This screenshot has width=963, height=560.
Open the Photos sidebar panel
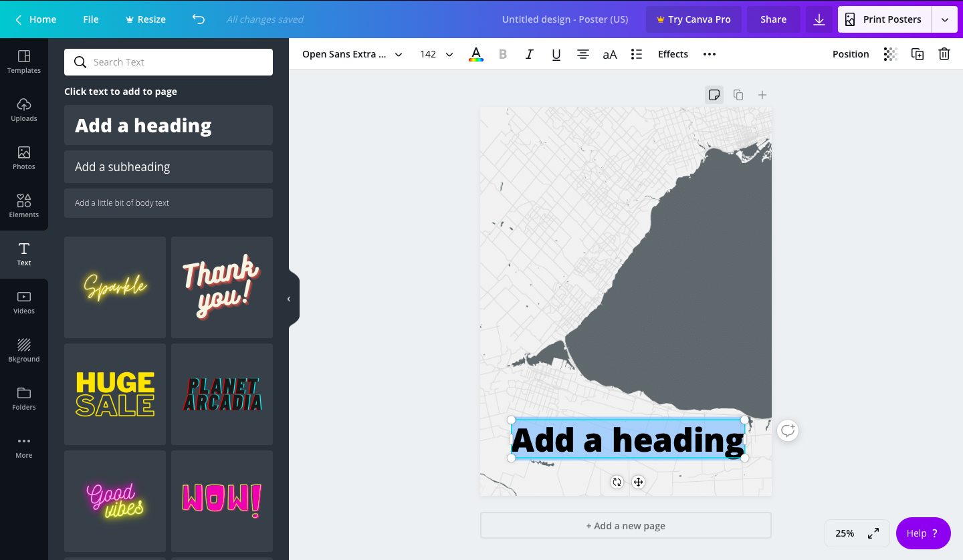(x=24, y=158)
